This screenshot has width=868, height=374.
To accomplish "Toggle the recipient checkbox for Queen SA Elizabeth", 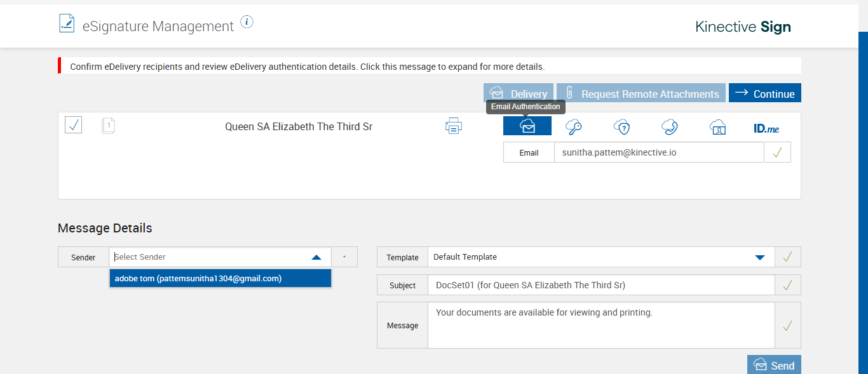I will pos(73,124).
